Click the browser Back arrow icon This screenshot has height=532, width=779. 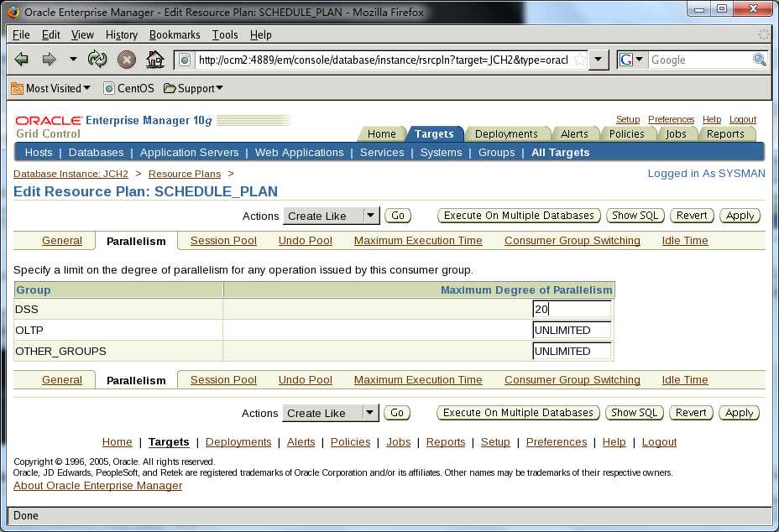coord(21,60)
